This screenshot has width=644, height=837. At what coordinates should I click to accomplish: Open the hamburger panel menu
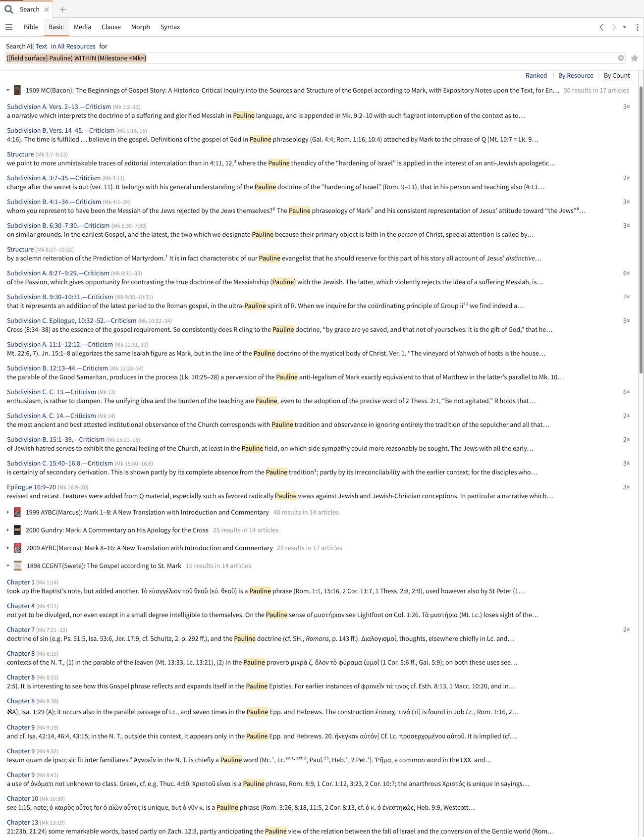coord(9,27)
